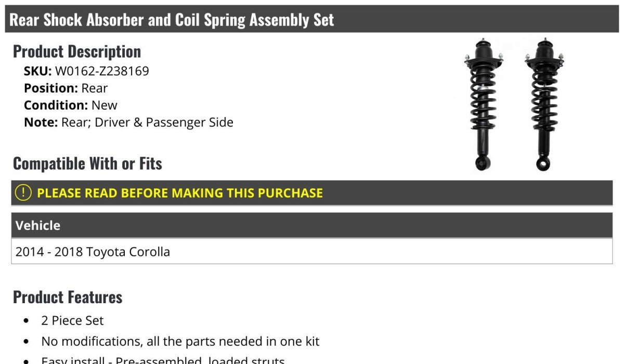Click the PLEASE READ BEFORE MAKING THIS PURCHASE banner
Screen dimensions: 624x364
tap(312, 193)
